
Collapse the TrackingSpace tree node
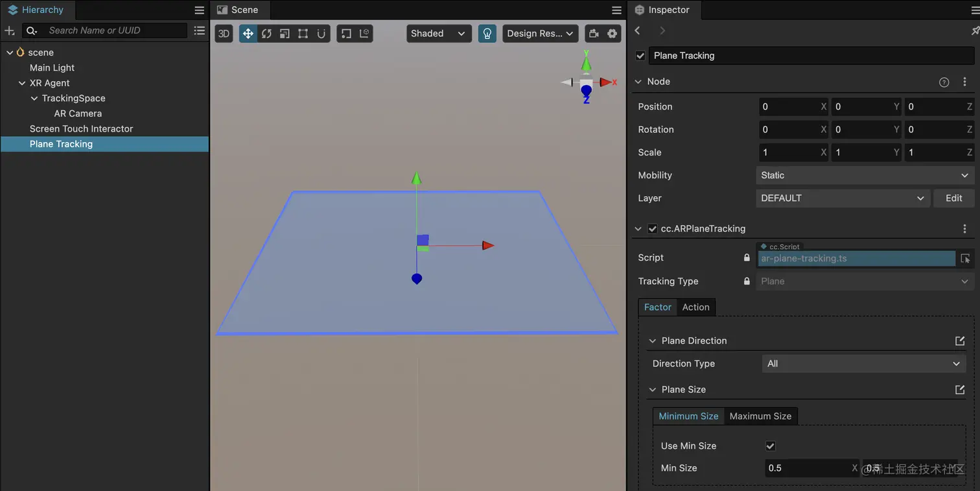pyautogui.click(x=34, y=98)
